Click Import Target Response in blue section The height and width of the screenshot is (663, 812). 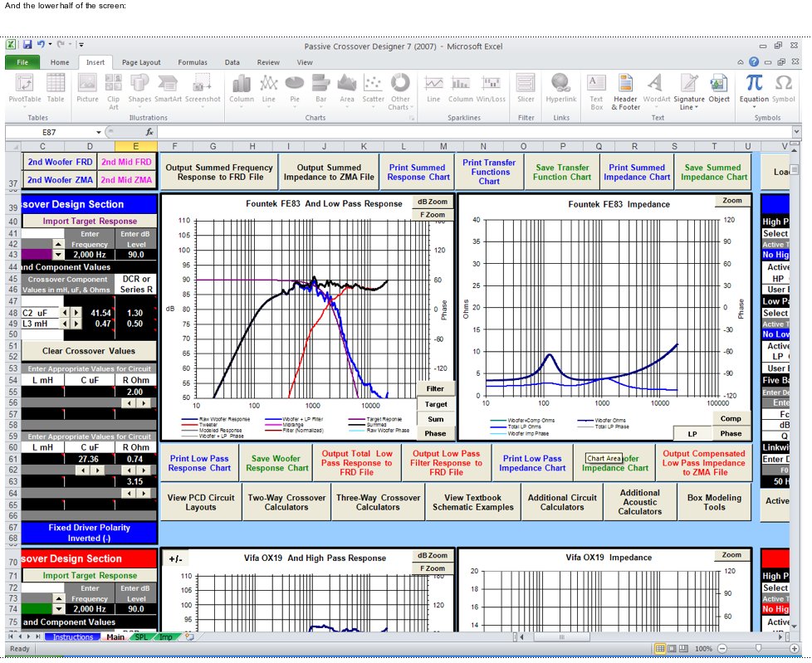pos(90,221)
